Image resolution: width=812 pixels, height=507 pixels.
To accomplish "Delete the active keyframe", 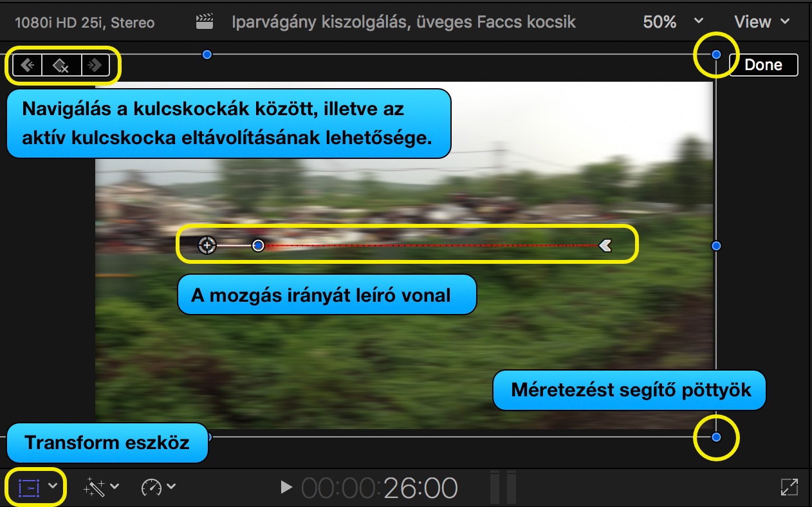I will (x=61, y=65).
